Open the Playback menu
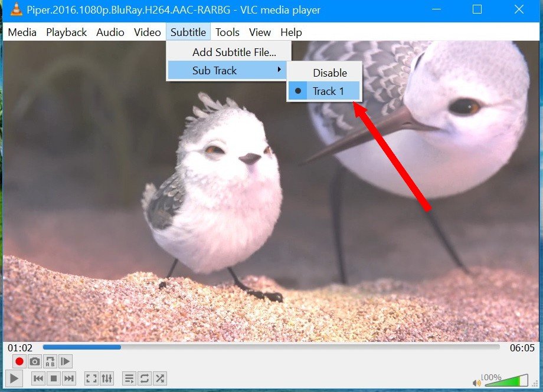The width and height of the screenshot is (543, 392). (67, 32)
